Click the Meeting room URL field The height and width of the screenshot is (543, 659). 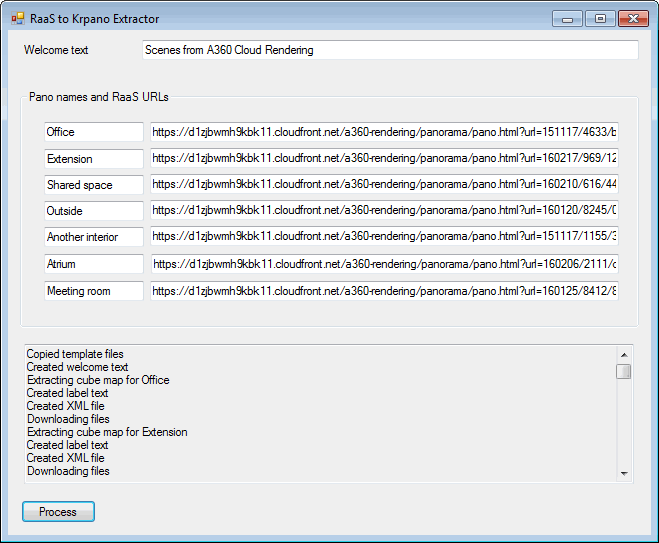(384, 291)
